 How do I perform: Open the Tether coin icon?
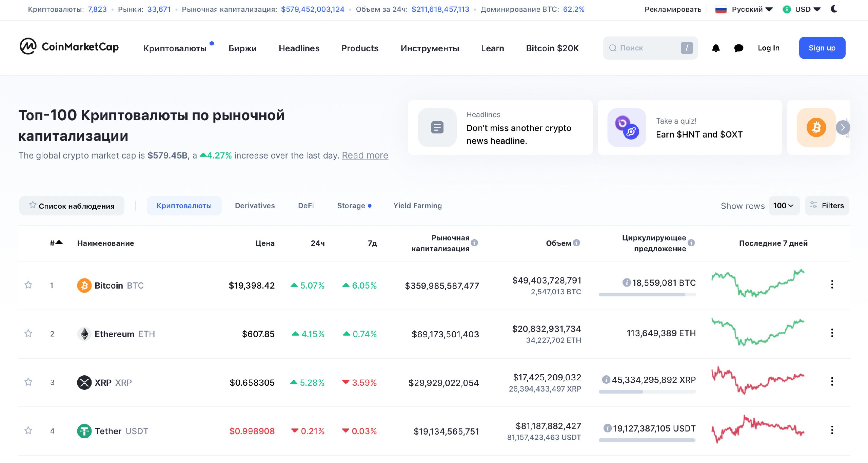84,431
